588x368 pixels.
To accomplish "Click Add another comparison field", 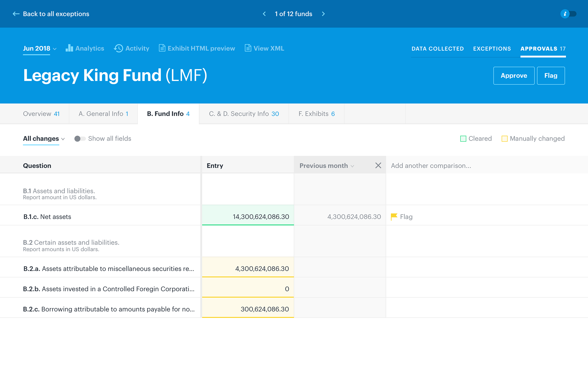I will 431,166.
